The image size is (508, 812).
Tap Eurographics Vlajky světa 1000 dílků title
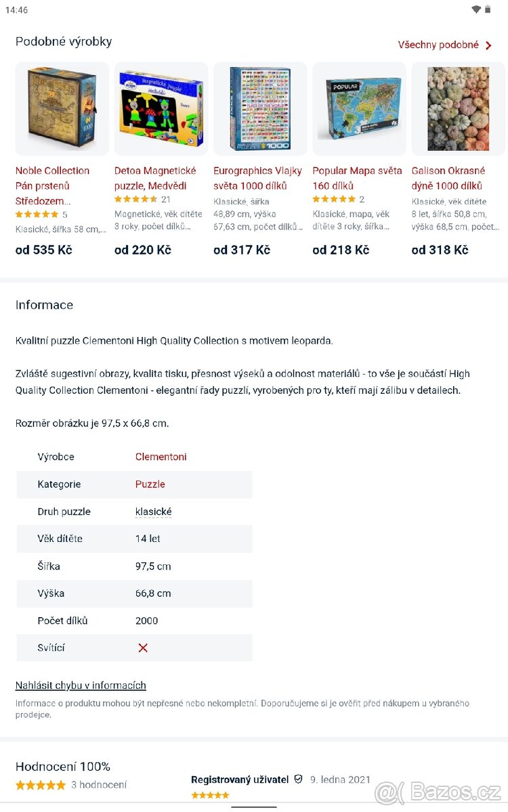click(x=257, y=178)
